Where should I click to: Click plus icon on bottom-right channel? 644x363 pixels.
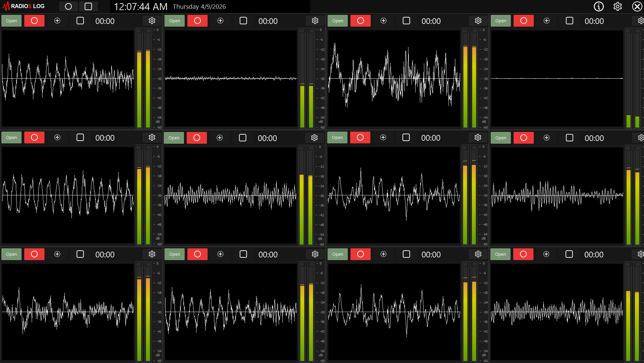coord(546,254)
